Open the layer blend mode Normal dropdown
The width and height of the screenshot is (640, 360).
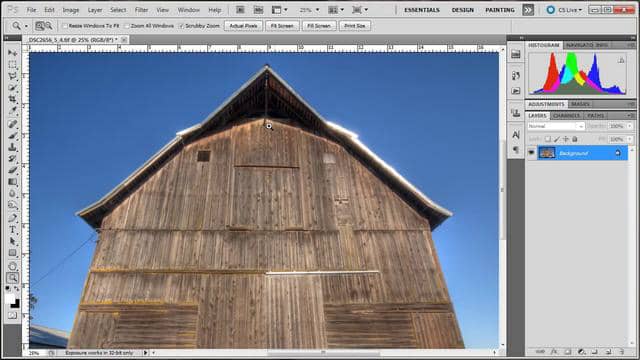coord(556,126)
